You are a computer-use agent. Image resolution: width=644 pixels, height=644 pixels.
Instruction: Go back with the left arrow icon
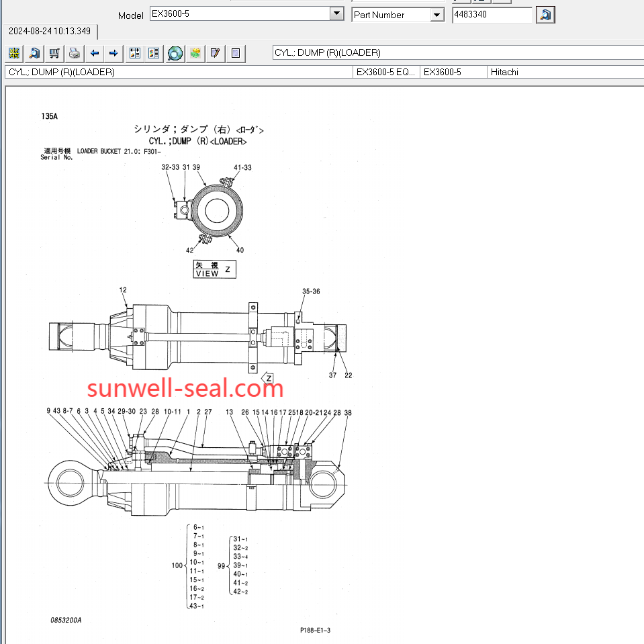[x=95, y=53]
